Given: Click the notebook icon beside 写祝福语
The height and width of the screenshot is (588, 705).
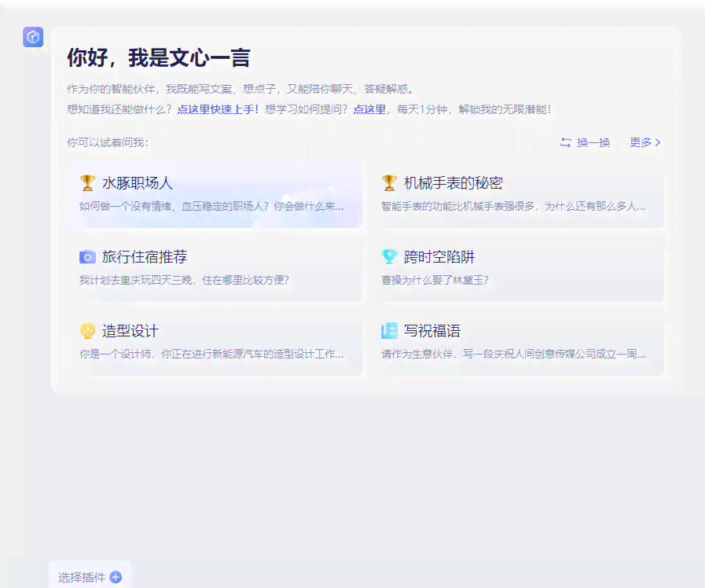Looking at the screenshot, I should coord(389,331).
